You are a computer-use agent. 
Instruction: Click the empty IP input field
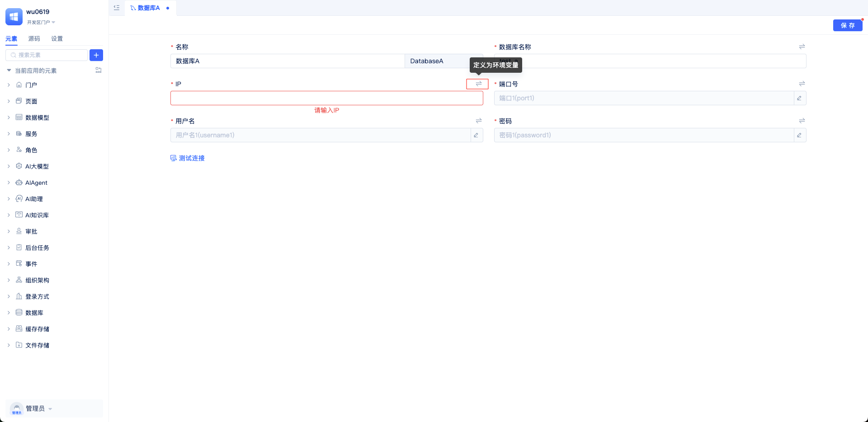point(327,98)
